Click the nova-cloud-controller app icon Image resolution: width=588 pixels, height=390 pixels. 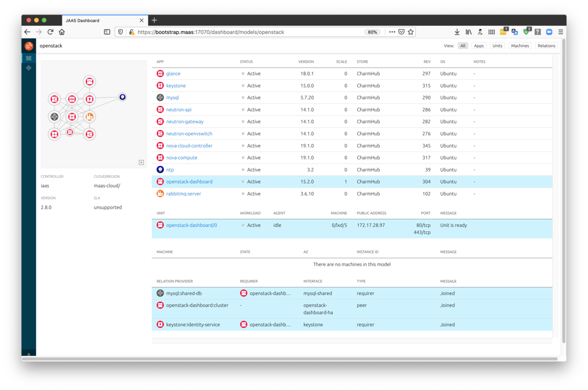pos(160,146)
